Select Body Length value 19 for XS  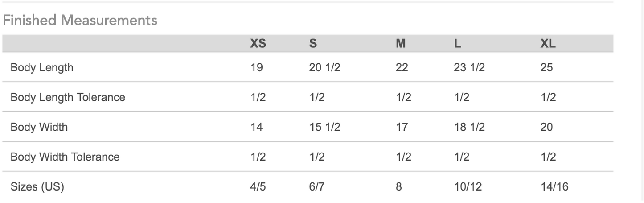point(257,67)
